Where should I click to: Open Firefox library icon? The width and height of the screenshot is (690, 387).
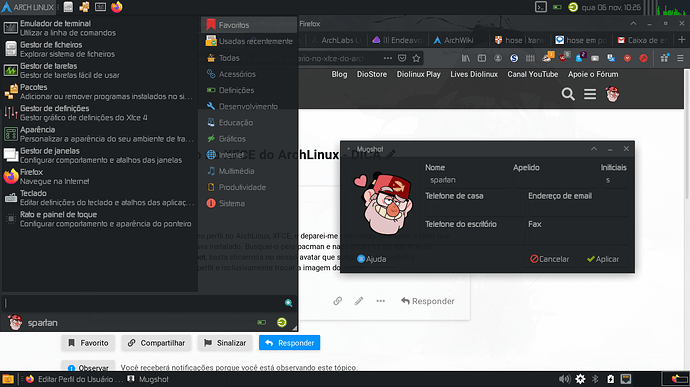pos(466,58)
